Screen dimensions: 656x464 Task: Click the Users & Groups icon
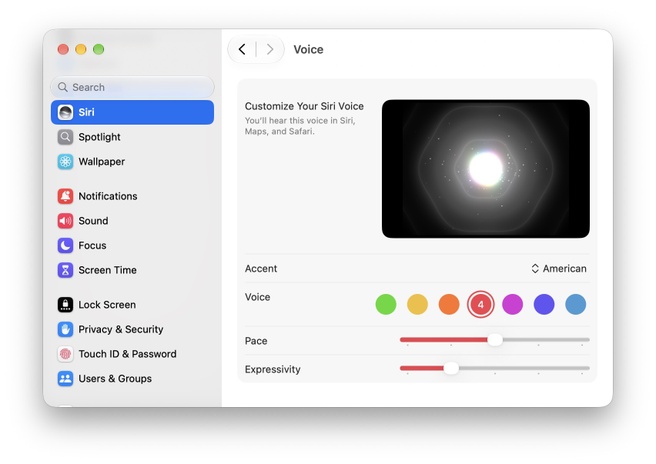point(65,379)
